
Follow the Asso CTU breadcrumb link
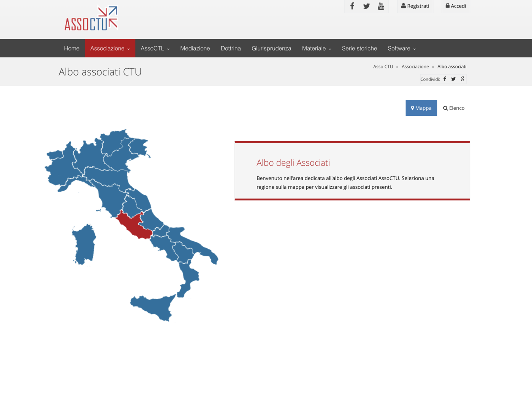383,66
